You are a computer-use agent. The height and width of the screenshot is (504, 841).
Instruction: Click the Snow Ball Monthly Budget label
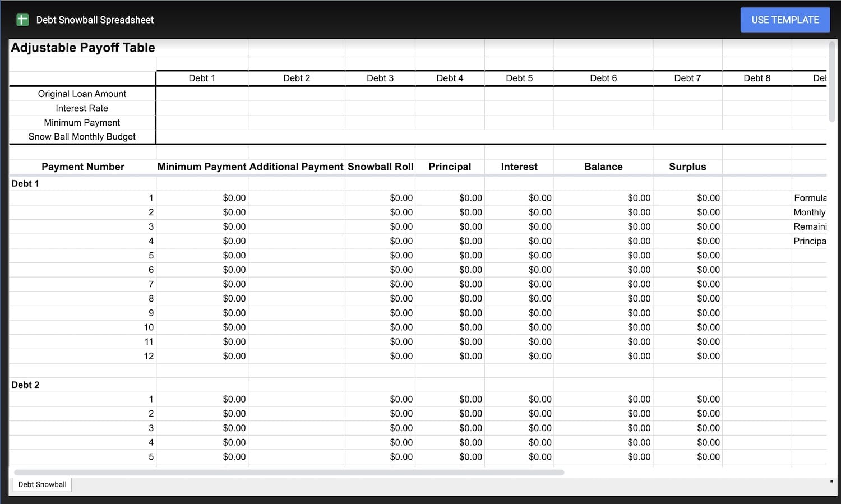point(82,137)
